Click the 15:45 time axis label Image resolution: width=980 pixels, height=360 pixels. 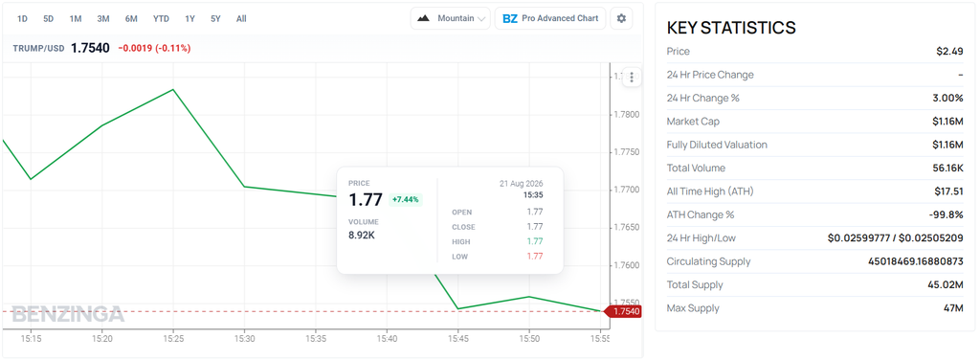(x=457, y=338)
